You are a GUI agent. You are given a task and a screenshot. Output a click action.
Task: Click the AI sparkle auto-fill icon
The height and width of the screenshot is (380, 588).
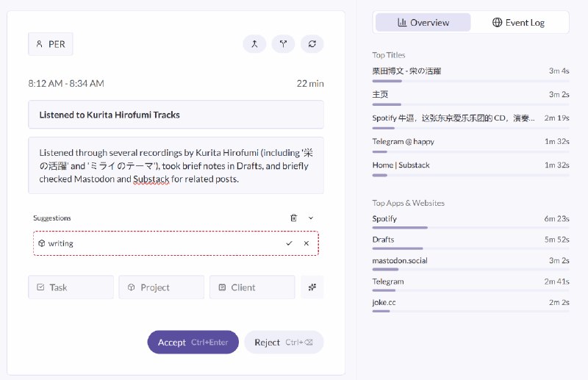pyautogui.click(x=312, y=287)
